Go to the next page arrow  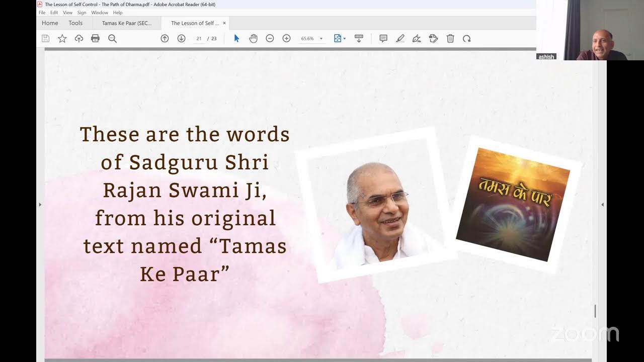click(182, 38)
